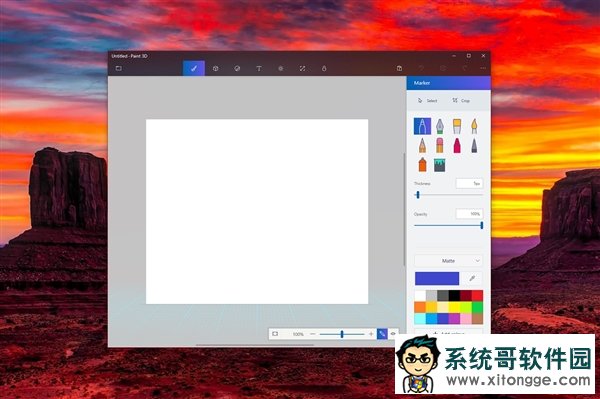
Task: Click the vertical scrollbar beside canvas
Action: [404, 209]
